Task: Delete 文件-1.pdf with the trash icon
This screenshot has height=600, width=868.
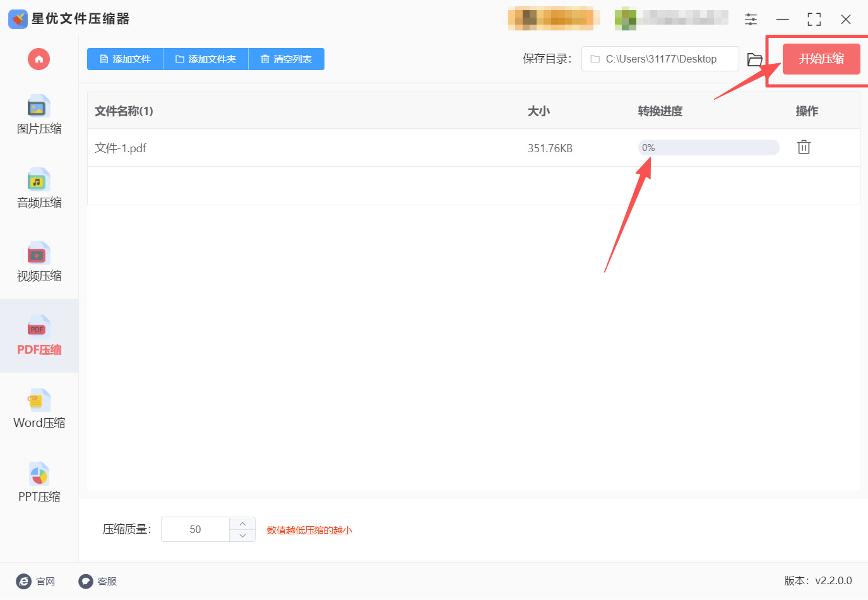Action: click(803, 147)
